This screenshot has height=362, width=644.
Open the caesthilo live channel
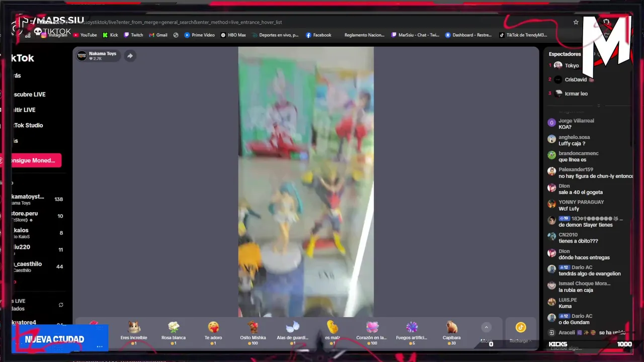tap(38, 266)
